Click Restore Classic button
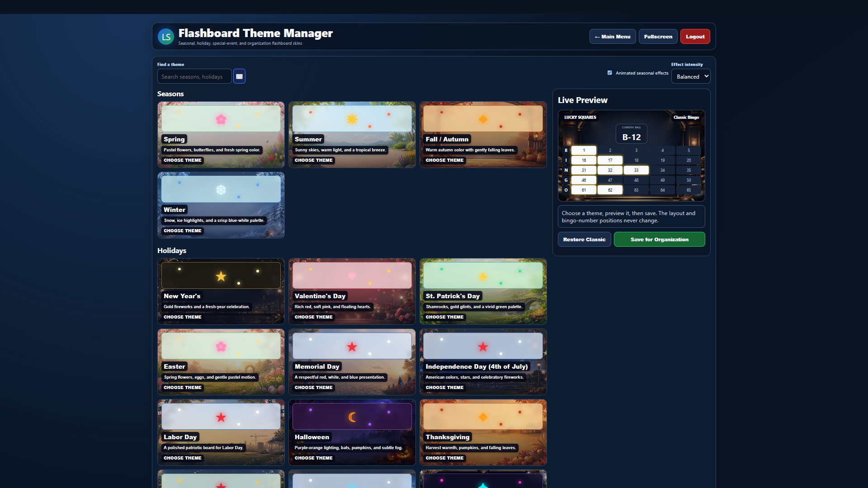The image size is (868, 488). point(585,239)
